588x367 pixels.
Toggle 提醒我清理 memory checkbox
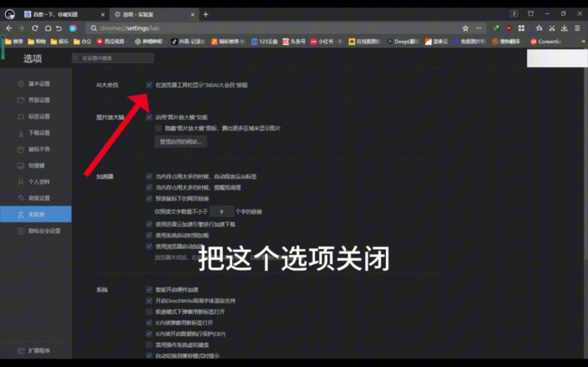[149, 187]
